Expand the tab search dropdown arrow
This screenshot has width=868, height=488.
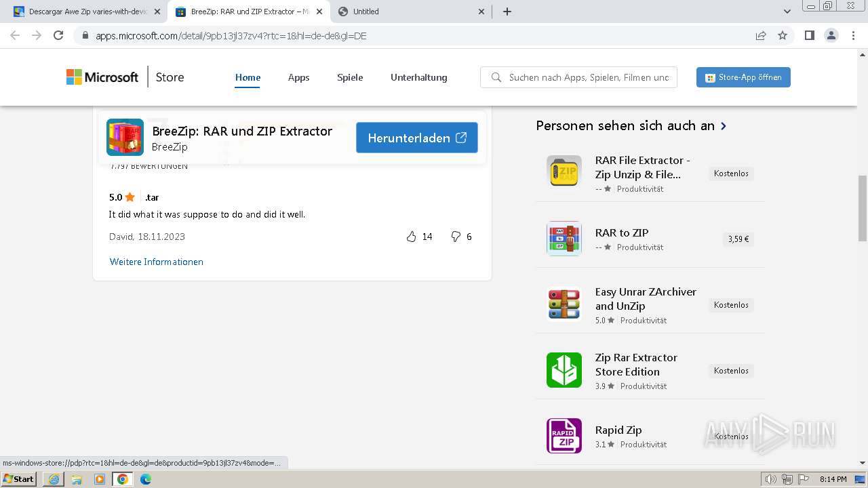click(787, 12)
